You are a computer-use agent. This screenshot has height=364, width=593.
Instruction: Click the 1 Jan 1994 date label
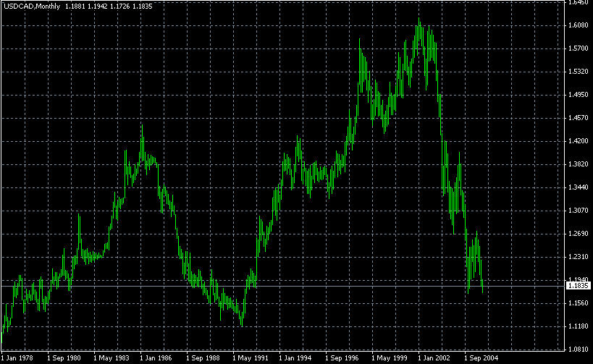coord(295,358)
